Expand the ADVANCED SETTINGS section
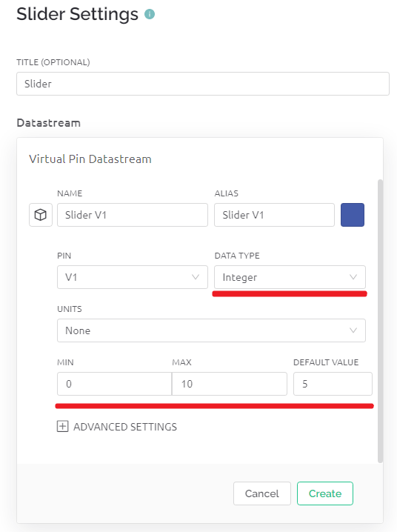The width and height of the screenshot is (397, 532). [117, 427]
